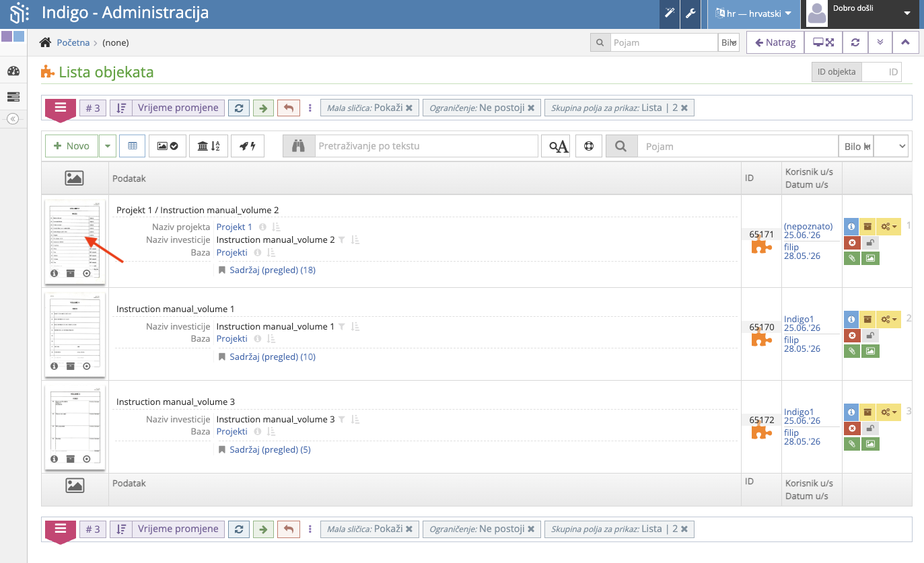Click Projekti link in volume 1 row
This screenshot has width=924, height=563.
coord(232,338)
